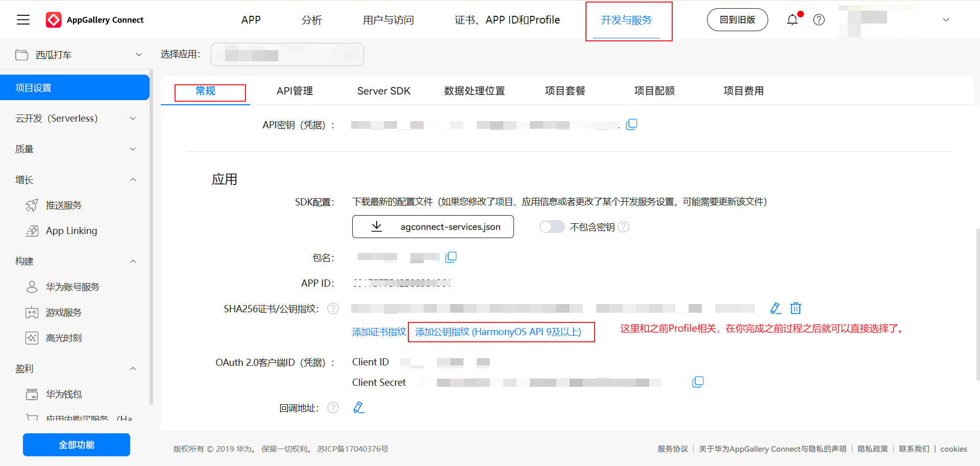Click the 华为账号服务 person icon
Viewport: 980px width, 466px height.
point(32,287)
